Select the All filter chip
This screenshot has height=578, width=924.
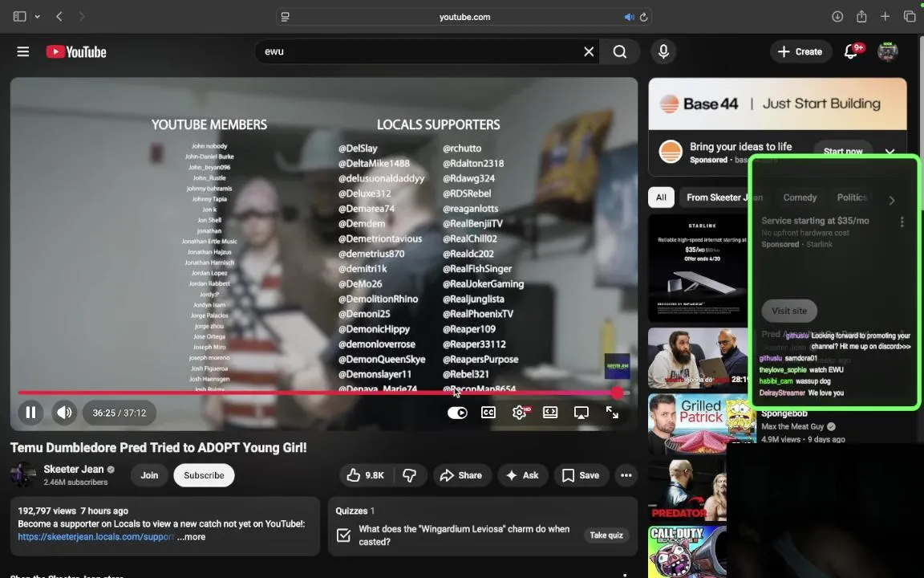tap(661, 197)
